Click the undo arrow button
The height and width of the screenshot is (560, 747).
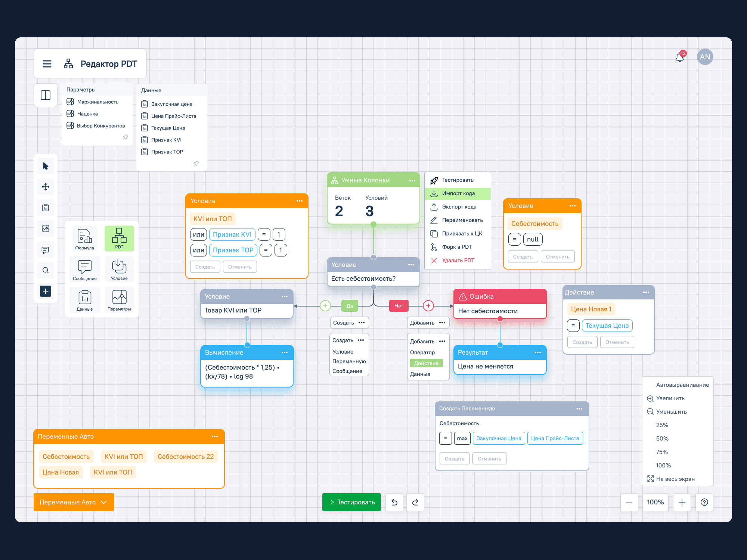pos(394,502)
